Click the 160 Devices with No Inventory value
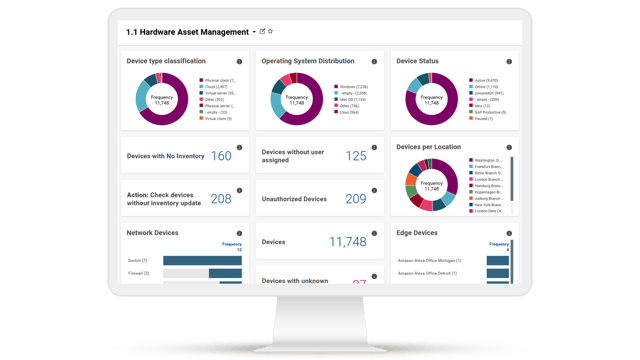640x360 pixels. [221, 156]
